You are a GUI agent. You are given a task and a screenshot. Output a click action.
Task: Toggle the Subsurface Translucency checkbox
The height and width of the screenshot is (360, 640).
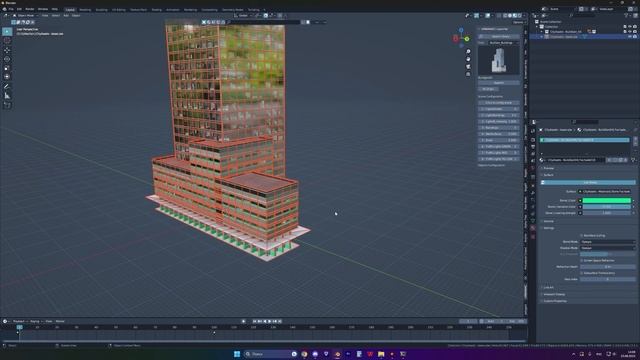pos(582,273)
